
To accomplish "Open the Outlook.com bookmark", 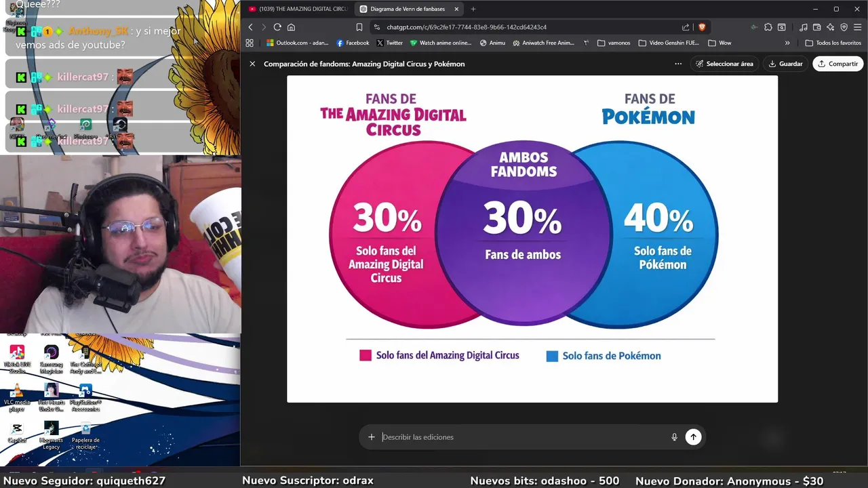I will pos(297,43).
